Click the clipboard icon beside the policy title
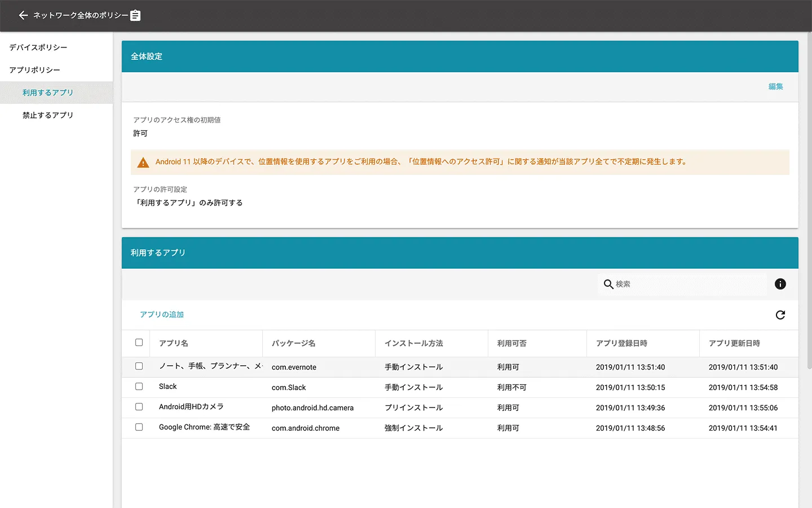This screenshot has width=812, height=508. 135,15
